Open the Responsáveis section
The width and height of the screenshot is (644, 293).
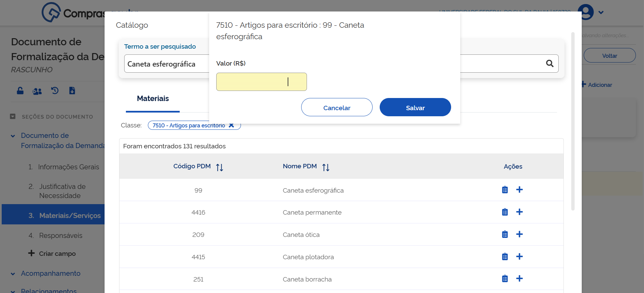(x=61, y=236)
